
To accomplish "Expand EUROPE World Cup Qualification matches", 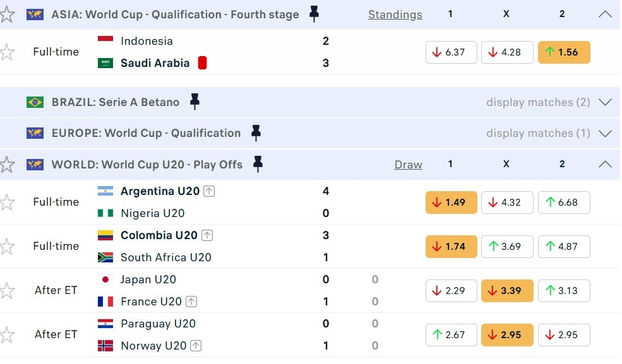I will 605,133.
